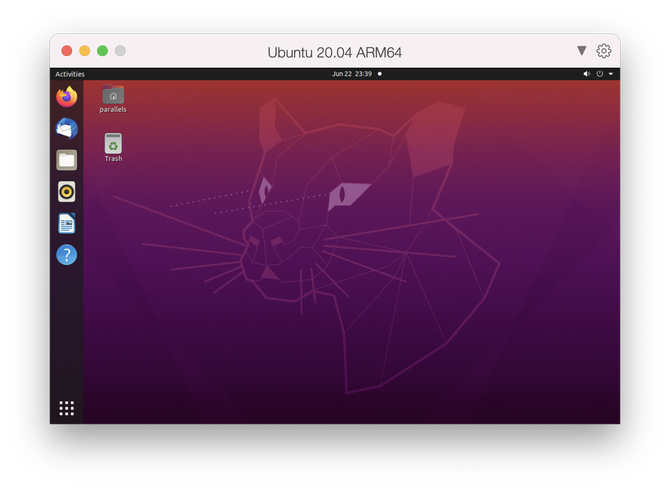Screen dimensions: 670x490
Task: Open Parallels VM settings gear
Action: 604,51
